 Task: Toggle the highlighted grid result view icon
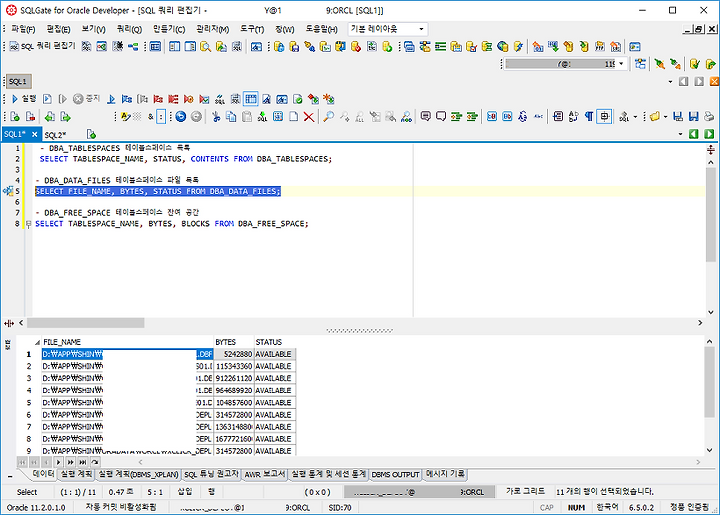click(x=251, y=99)
